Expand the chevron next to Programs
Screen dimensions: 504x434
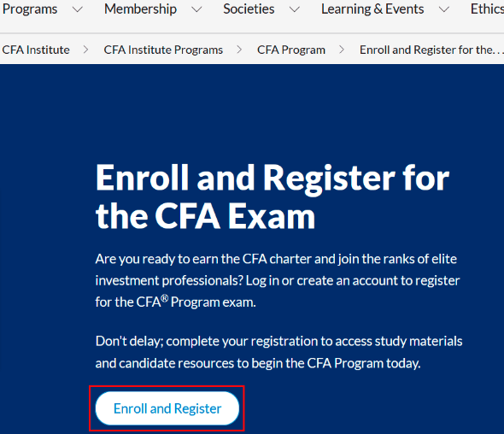pyautogui.click(x=77, y=9)
